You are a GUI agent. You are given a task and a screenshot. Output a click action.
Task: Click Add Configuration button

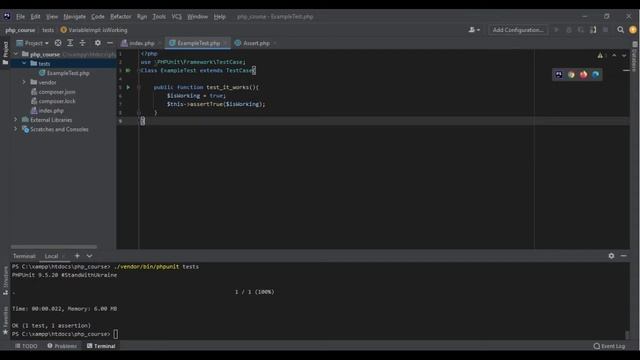518,30
